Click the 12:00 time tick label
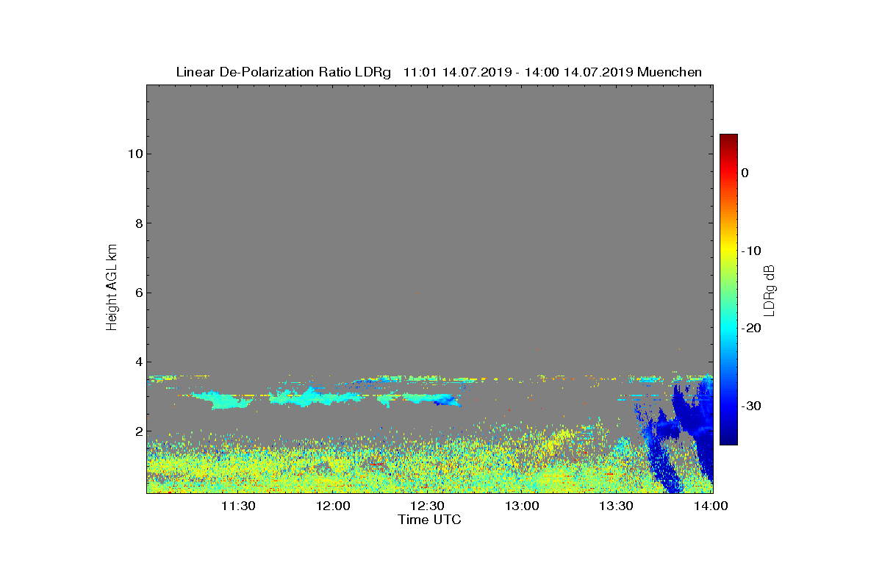The width and height of the screenshot is (882, 588). 333,506
